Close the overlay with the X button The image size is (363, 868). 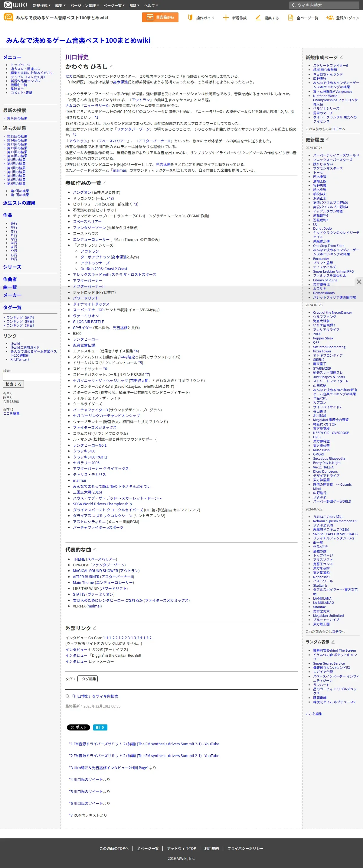click(x=359, y=282)
